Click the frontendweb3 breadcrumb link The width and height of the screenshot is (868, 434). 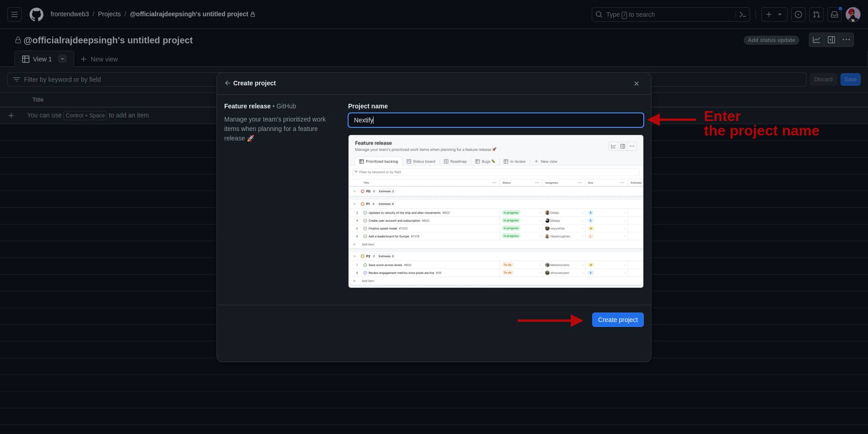[70, 14]
